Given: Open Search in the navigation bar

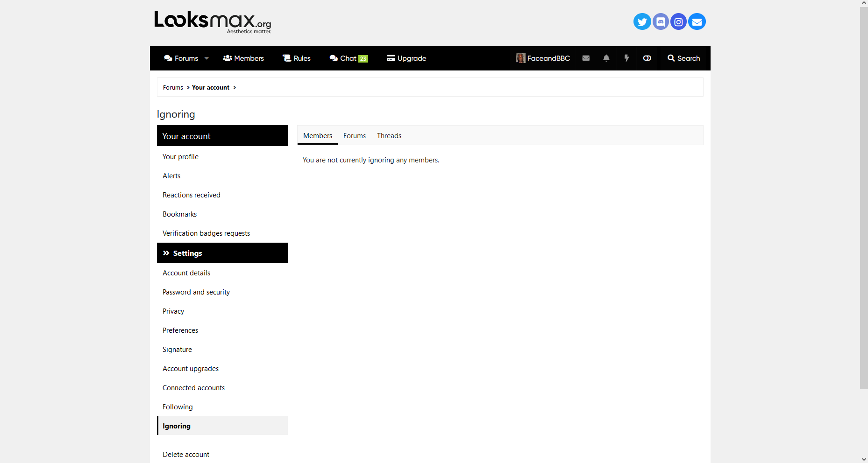Looking at the screenshot, I should pyautogui.click(x=683, y=58).
